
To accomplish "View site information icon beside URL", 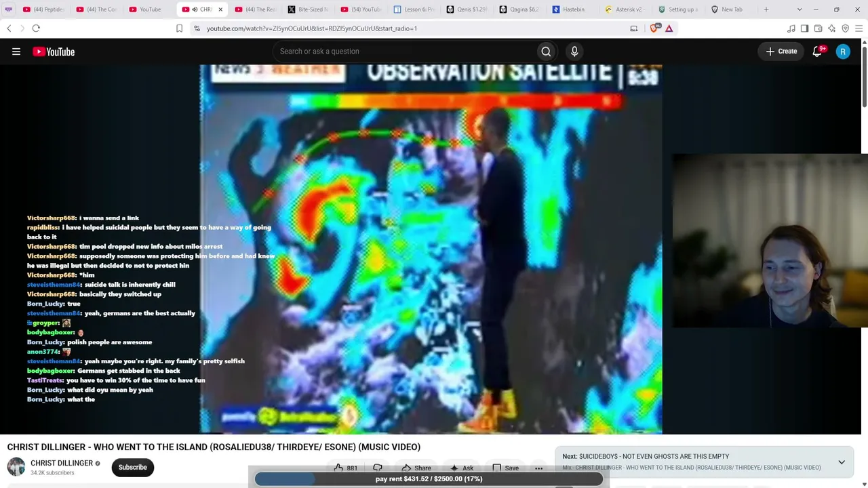I will click(x=197, y=28).
